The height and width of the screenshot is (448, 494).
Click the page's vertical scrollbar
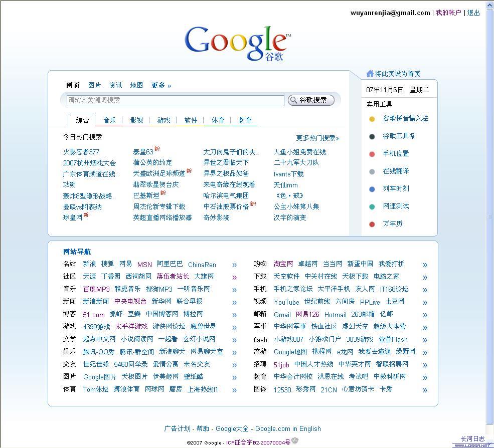click(x=490, y=217)
